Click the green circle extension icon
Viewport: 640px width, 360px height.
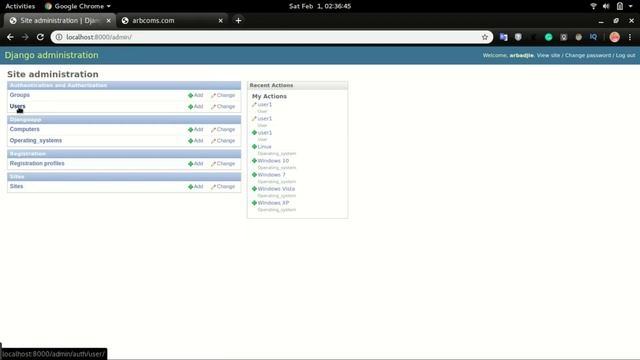coord(549,37)
